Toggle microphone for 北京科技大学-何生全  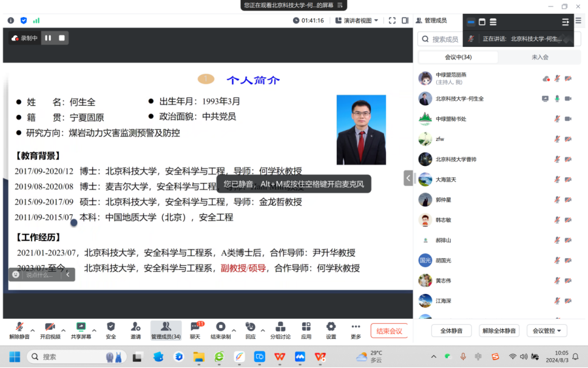click(557, 98)
